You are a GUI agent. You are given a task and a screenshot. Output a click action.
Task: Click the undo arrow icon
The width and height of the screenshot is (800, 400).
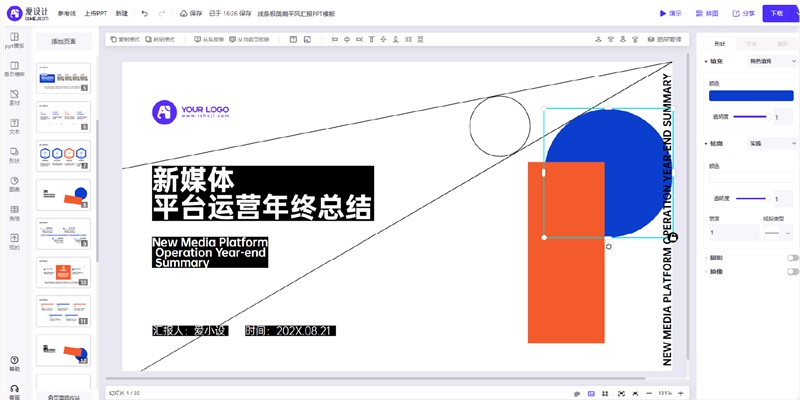click(145, 14)
